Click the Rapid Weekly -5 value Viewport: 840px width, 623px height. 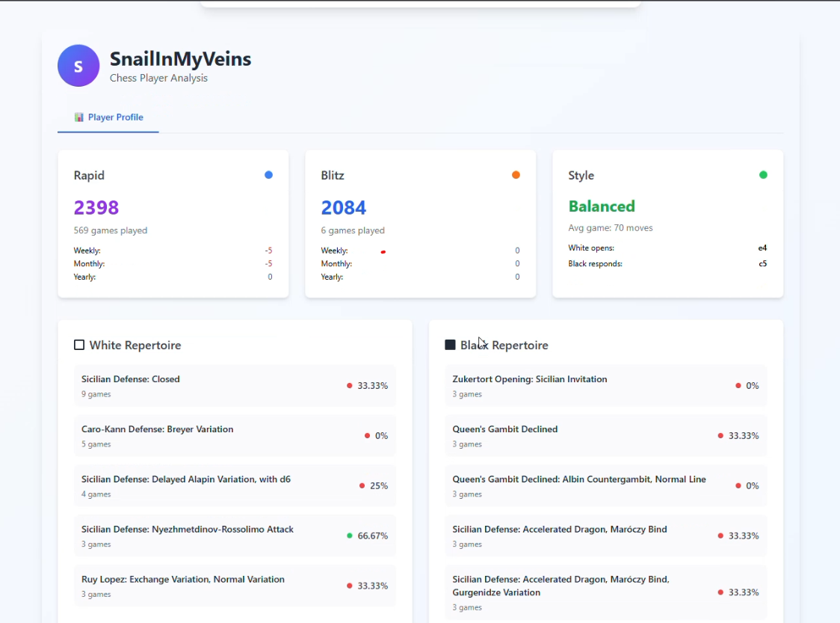click(x=268, y=251)
